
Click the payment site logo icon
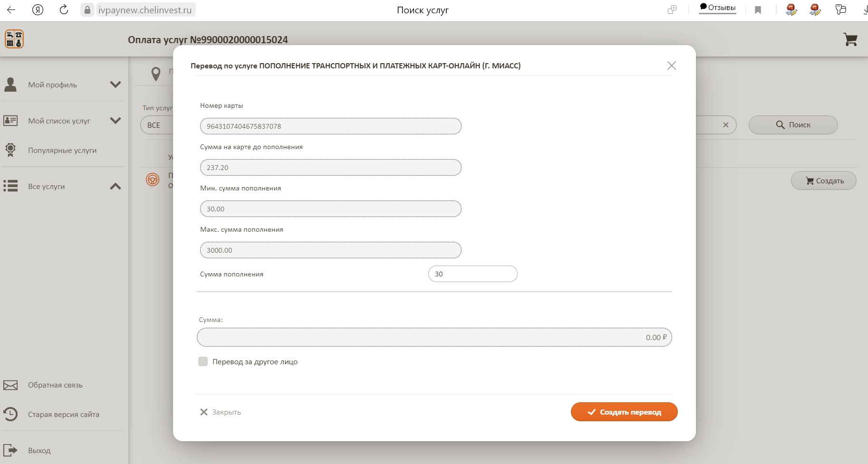[14, 39]
